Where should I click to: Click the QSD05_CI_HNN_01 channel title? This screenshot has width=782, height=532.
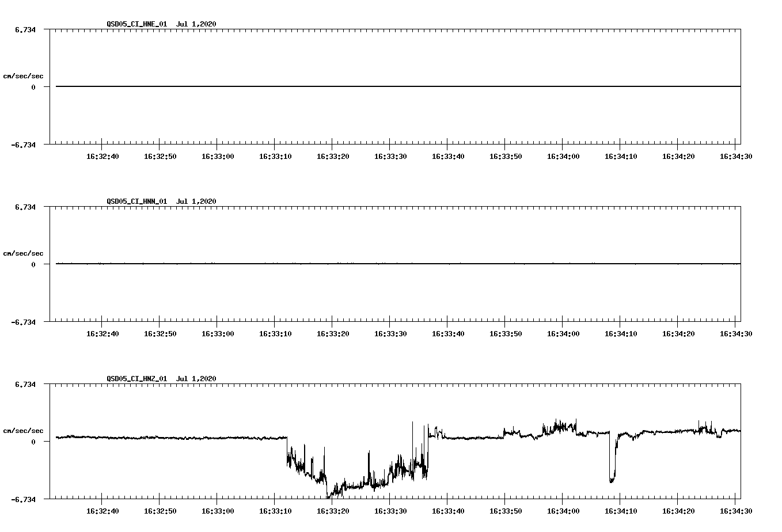(x=137, y=202)
